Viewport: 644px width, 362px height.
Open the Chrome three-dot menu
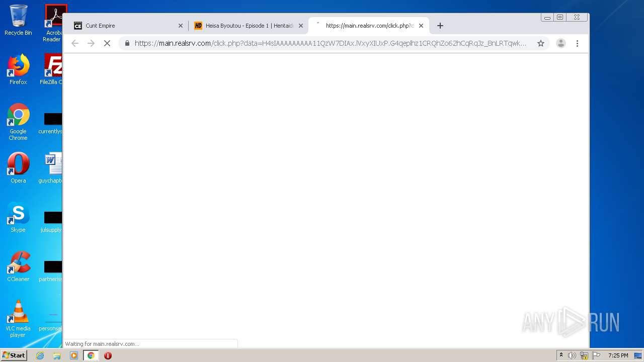pos(577,43)
